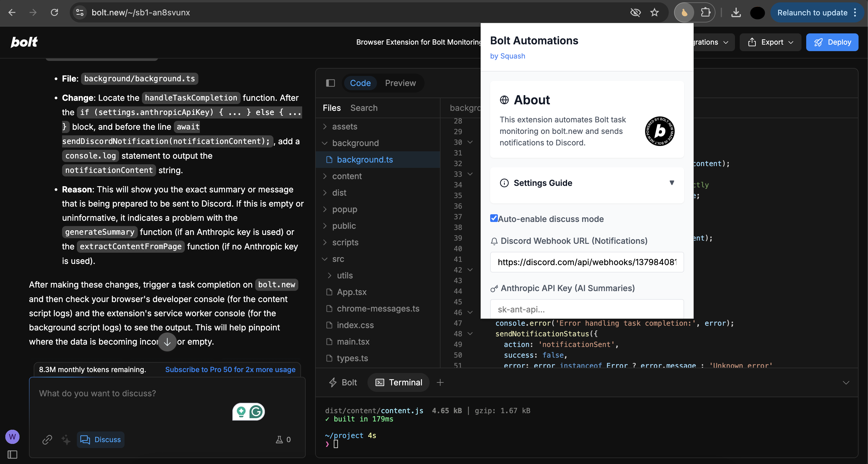The image size is (868, 464).
Task: Bookmark this page with star icon
Action: (654, 12)
